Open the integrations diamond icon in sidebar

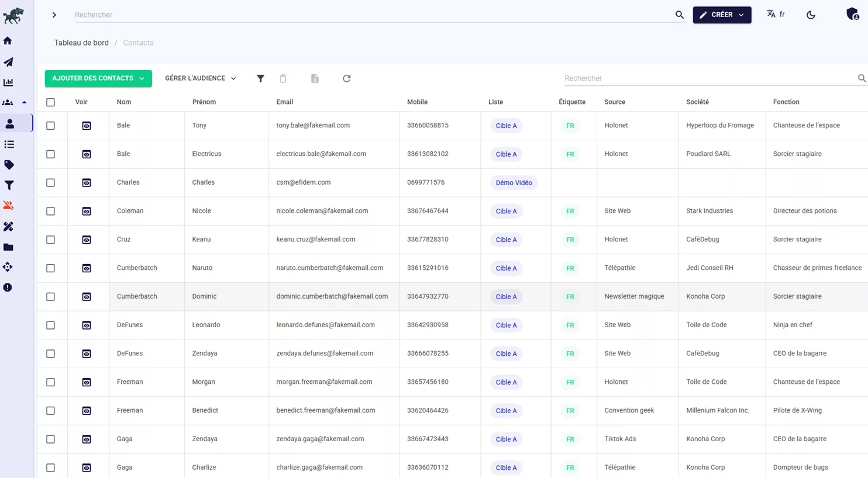point(8,267)
